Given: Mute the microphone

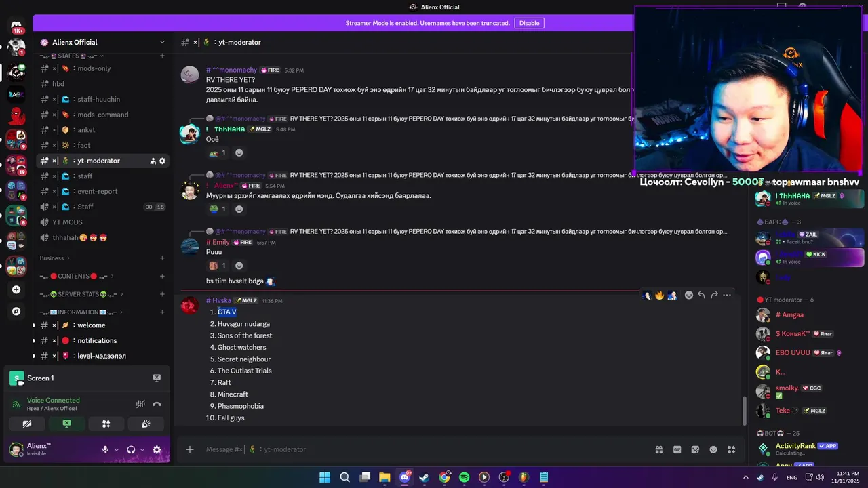Looking at the screenshot, I should [x=105, y=449].
